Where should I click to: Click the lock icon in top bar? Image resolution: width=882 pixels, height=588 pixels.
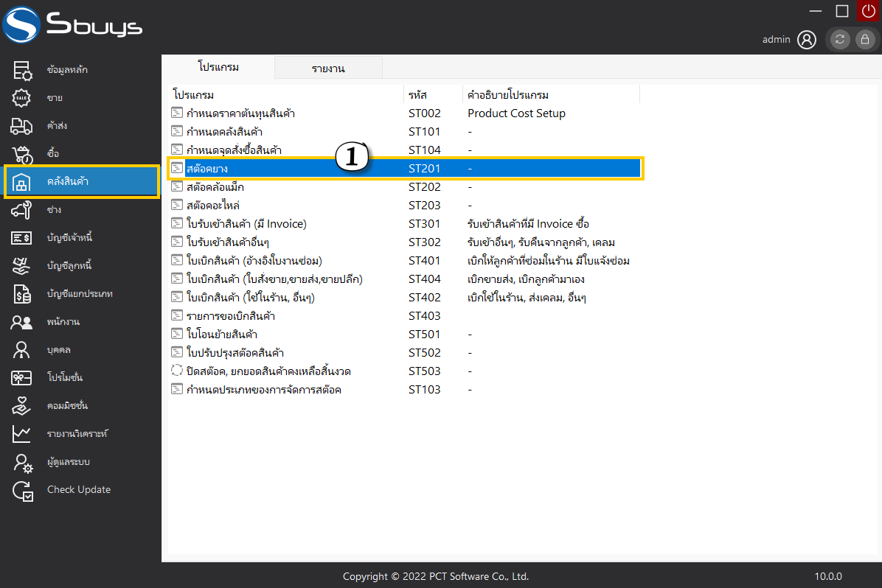point(864,40)
